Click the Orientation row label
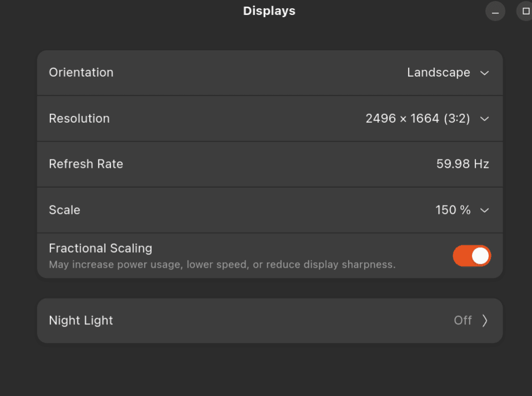 (x=81, y=73)
